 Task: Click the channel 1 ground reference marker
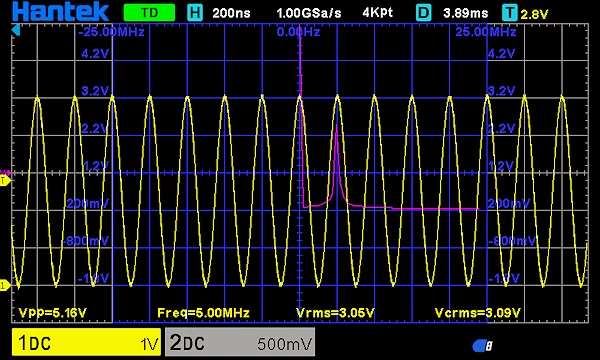pyautogui.click(x=5, y=286)
